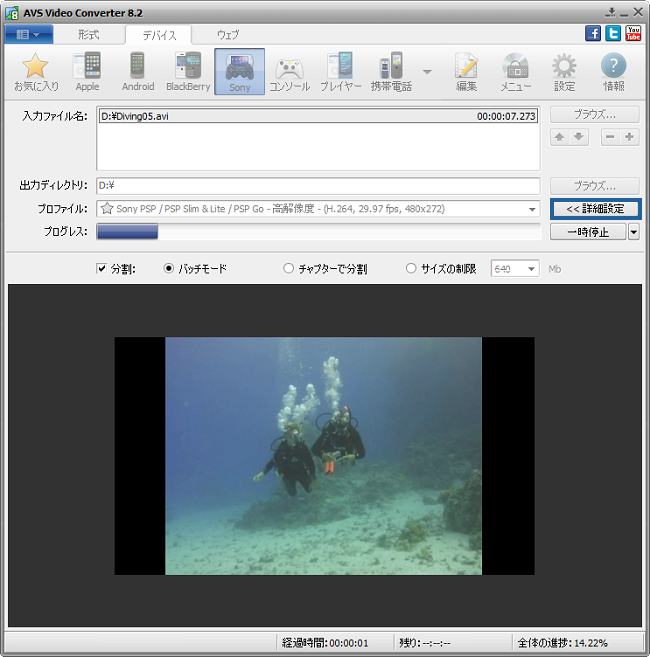Select the Sony device category
650x657 pixels.
click(239, 72)
